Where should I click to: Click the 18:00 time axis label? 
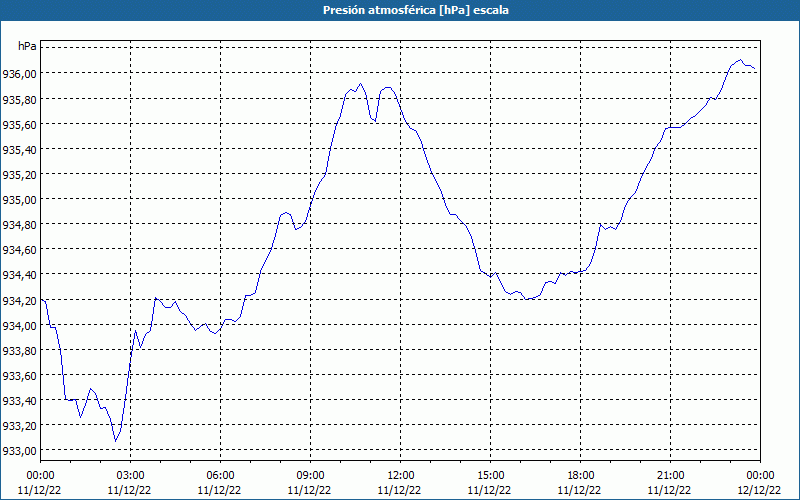581,476
